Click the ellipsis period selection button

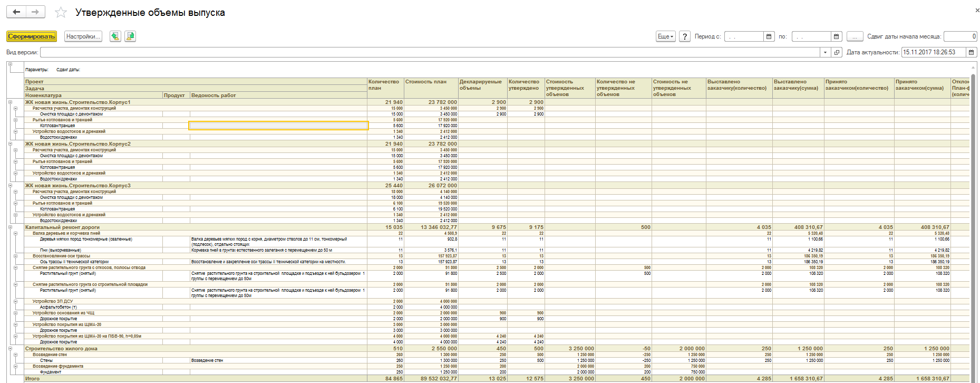pyautogui.click(x=855, y=36)
